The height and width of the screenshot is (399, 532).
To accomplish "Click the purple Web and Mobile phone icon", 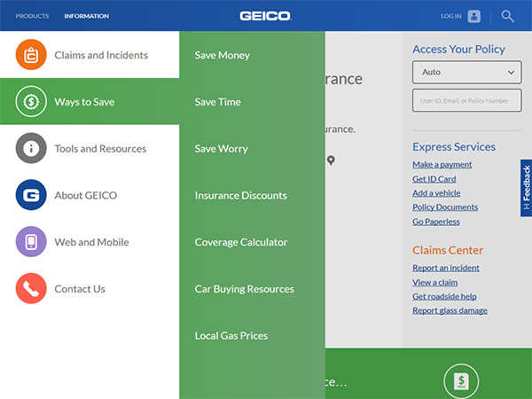I will (31, 241).
